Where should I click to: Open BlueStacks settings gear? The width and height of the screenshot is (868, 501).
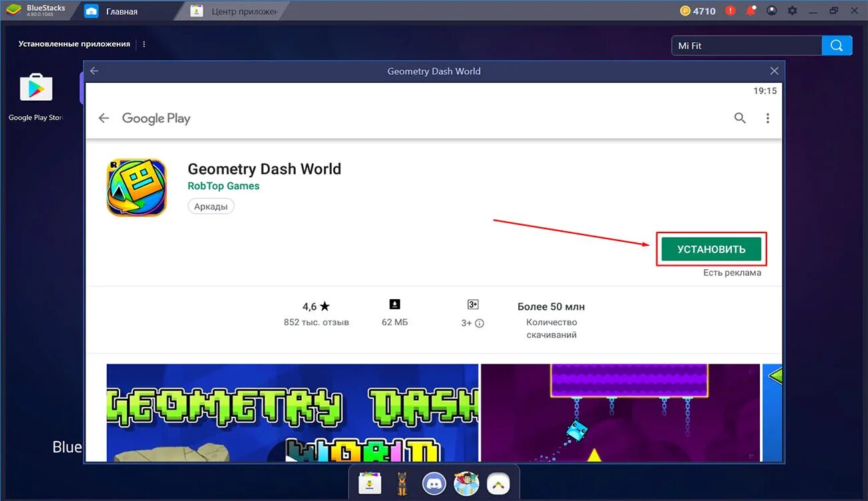[x=793, y=11]
